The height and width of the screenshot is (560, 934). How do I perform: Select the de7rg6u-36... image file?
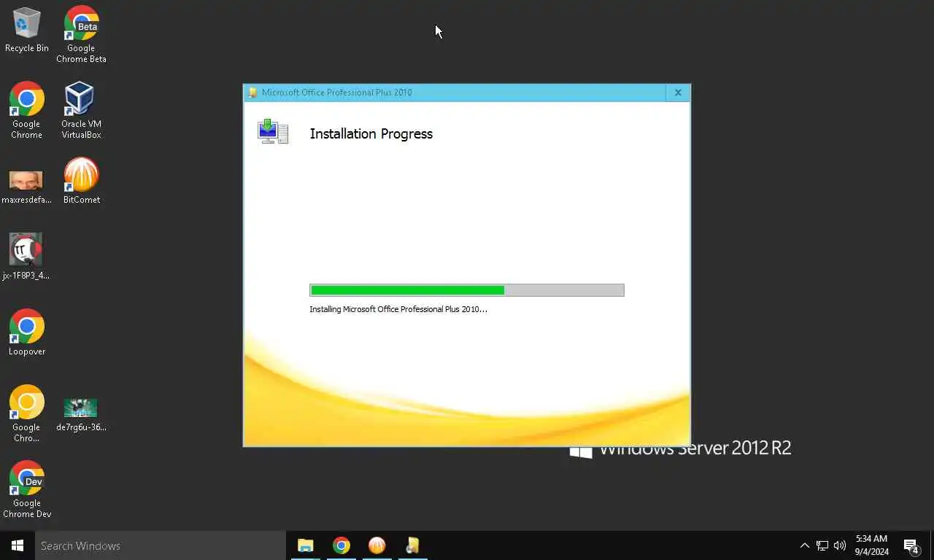coord(81,415)
